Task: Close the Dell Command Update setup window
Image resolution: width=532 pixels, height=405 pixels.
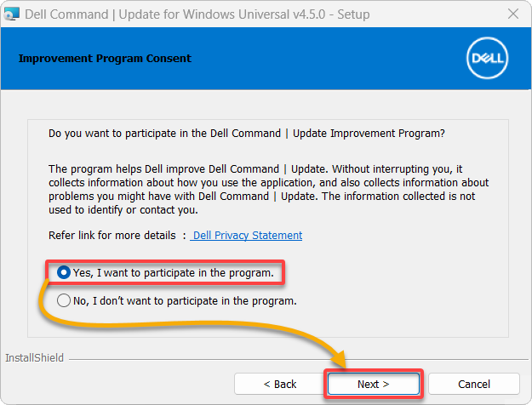Action: [x=512, y=15]
